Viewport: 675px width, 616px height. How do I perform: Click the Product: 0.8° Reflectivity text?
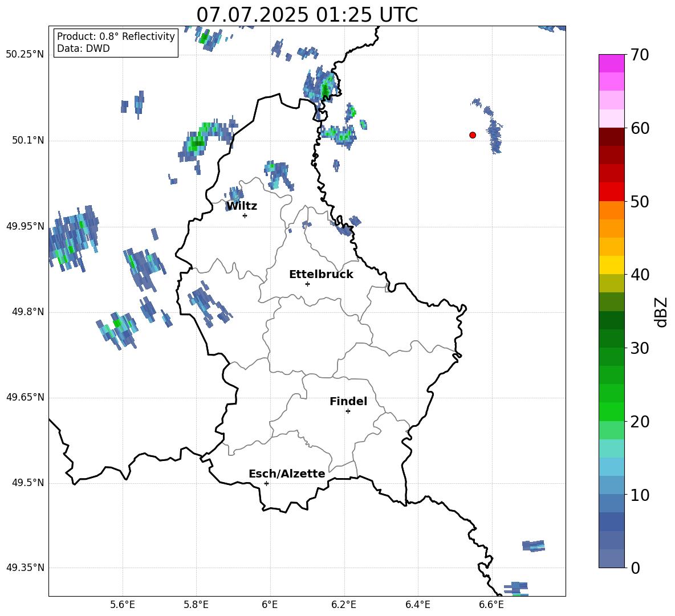pyautogui.click(x=116, y=36)
